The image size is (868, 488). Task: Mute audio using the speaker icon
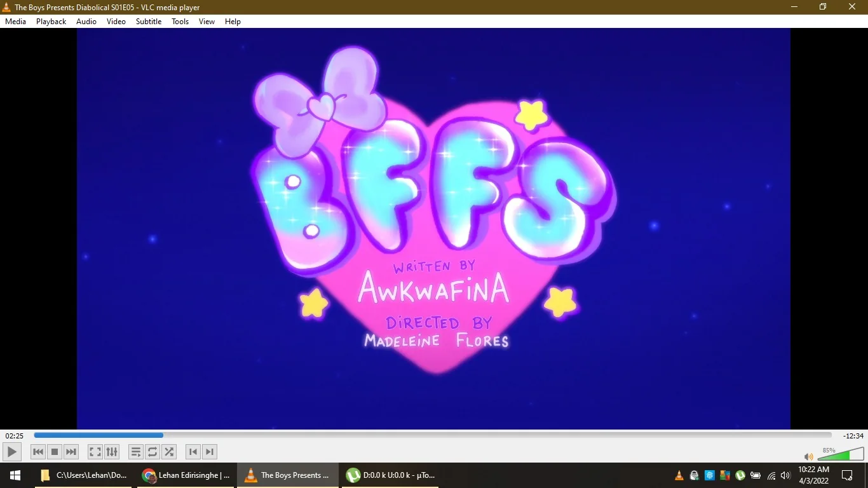coord(808,456)
